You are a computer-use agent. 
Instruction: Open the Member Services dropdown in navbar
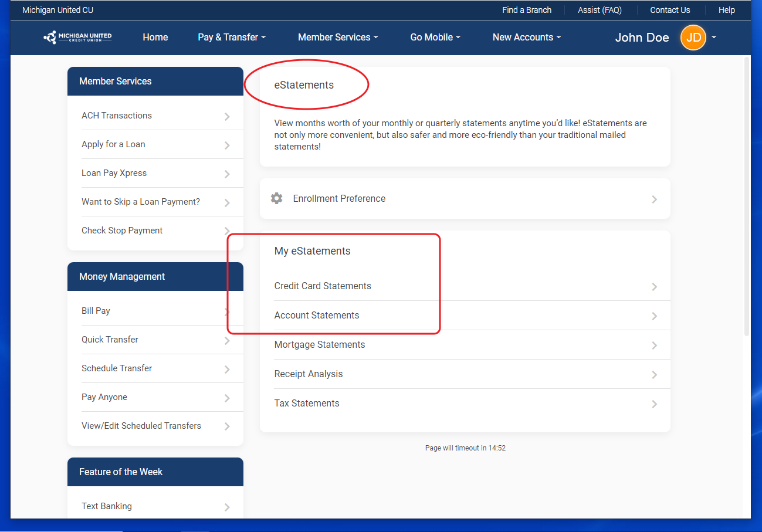(337, 37)
